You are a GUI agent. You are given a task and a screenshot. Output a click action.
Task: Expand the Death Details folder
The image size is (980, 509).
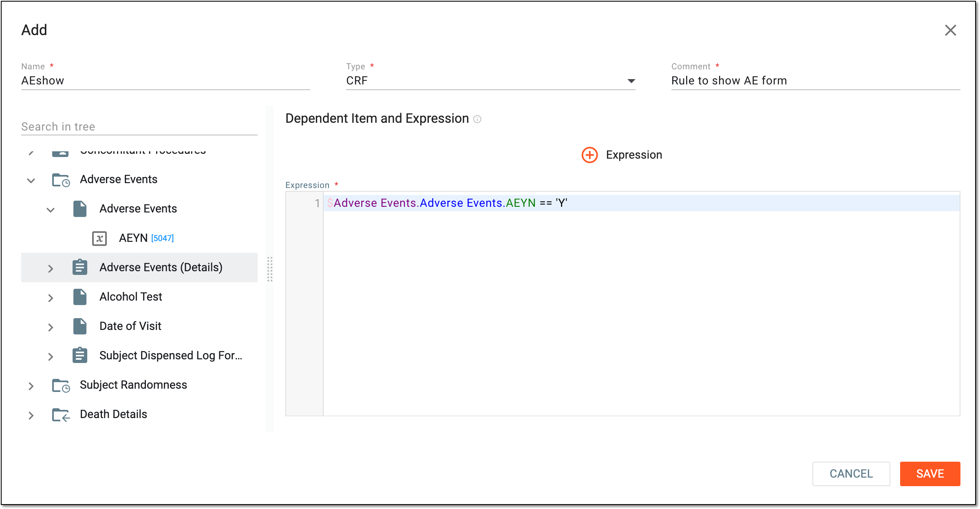[31, 415]
